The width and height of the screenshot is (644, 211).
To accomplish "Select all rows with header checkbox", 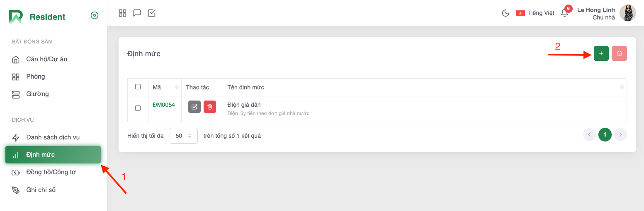I will point(138,87).
